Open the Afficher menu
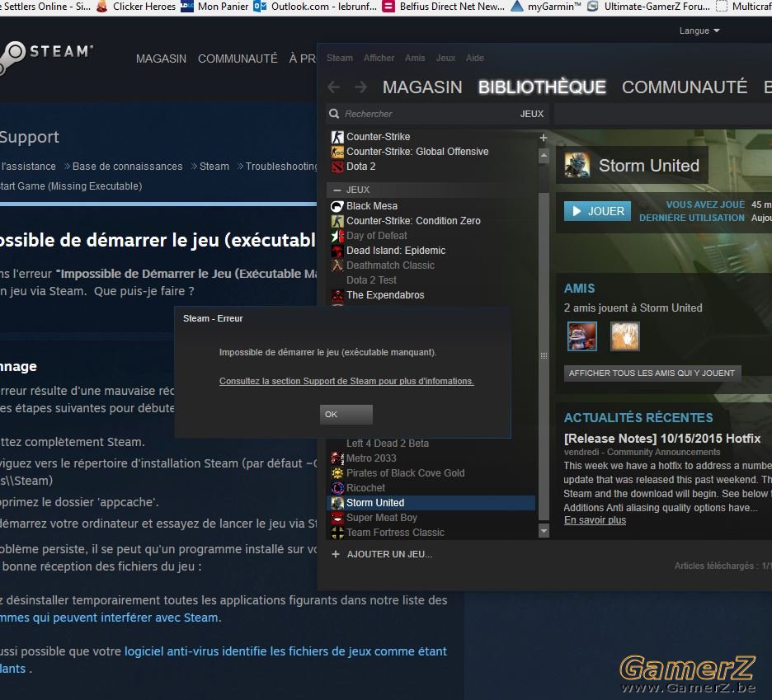The height and width of the screenshot is (700, 772). coord(379,58)
